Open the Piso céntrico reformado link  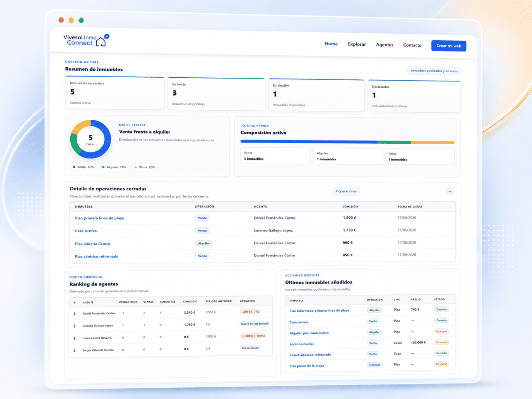(96, 256)
